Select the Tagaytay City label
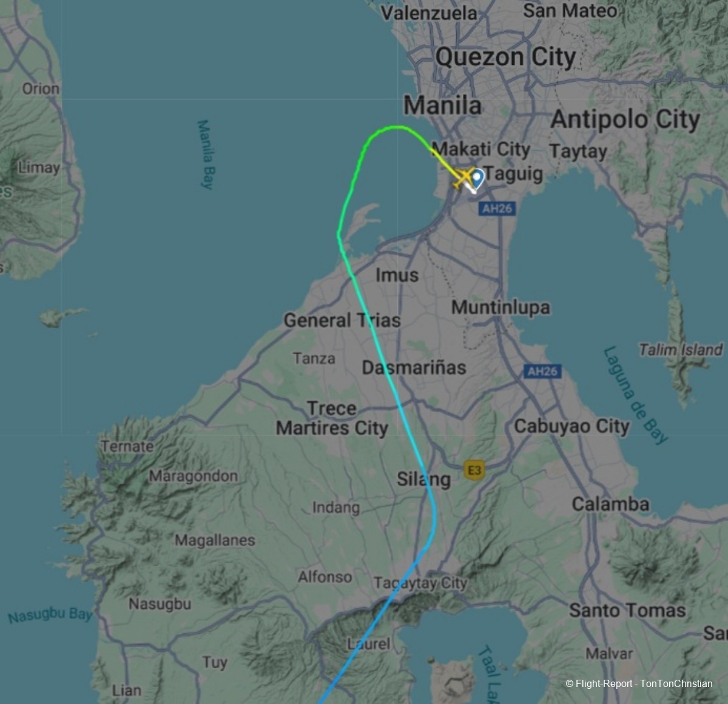Image resolution: width=728 pixels, height=704 pixels. [420, 583]
